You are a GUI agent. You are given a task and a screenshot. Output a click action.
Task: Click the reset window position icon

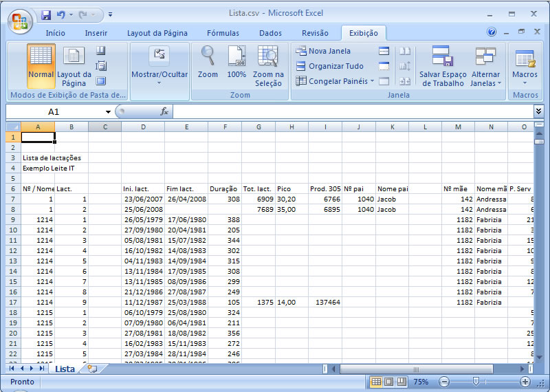(x=405, y=81)
